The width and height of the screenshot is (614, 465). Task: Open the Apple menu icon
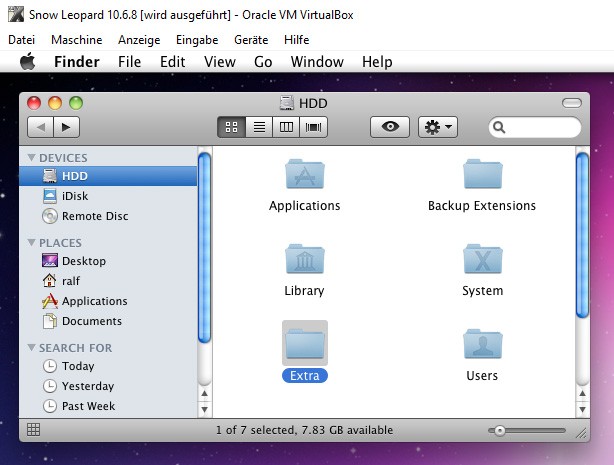pos(27,62)
